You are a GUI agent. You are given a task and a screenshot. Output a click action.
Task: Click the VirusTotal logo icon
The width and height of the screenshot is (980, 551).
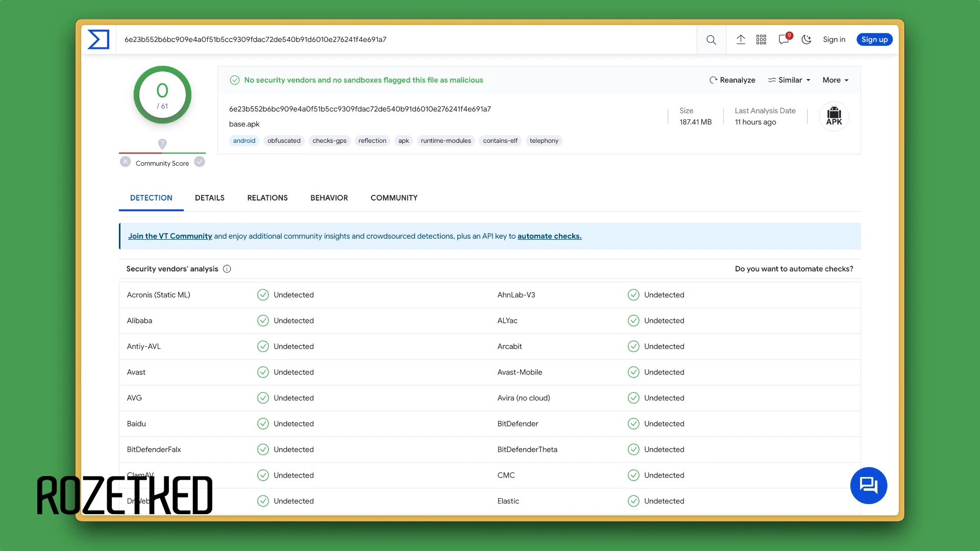pos(99,39)
